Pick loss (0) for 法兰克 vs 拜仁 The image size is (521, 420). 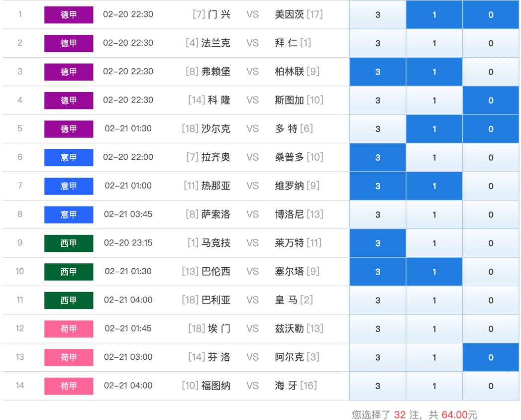491,43
